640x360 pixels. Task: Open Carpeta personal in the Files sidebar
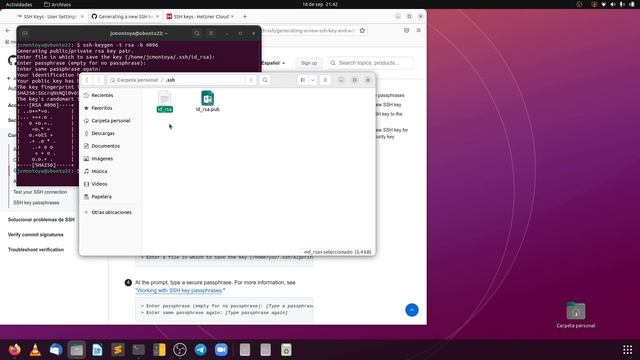pos(111,120)
